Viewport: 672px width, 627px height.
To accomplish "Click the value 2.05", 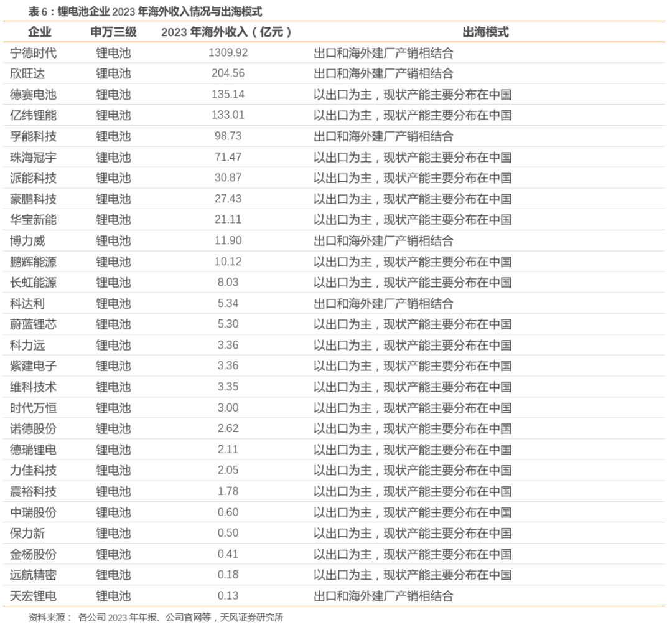I will 228,470.
